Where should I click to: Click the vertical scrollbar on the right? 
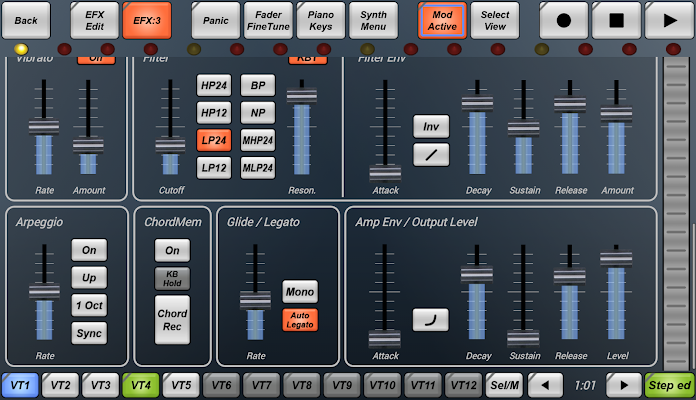point(678,213)
